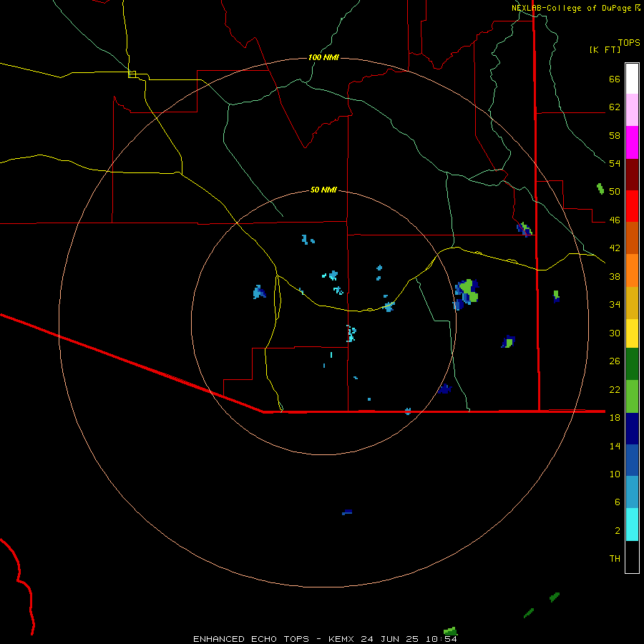Select the bright red legend swatch
Image resolution: width=644 pixels, height=644 pixels.
tap(632, 206)
